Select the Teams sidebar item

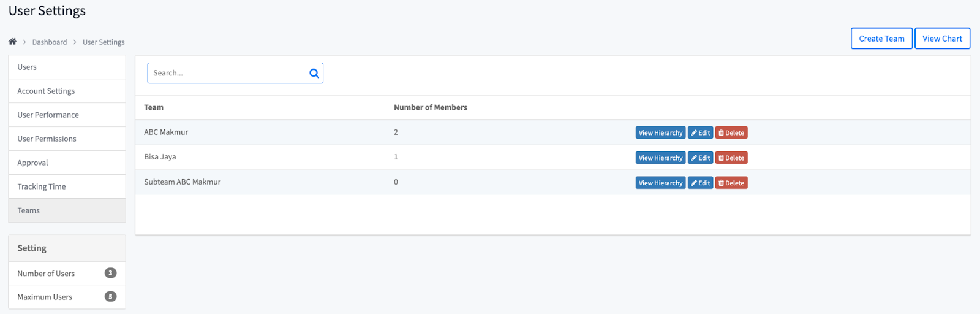coord(67,210)
